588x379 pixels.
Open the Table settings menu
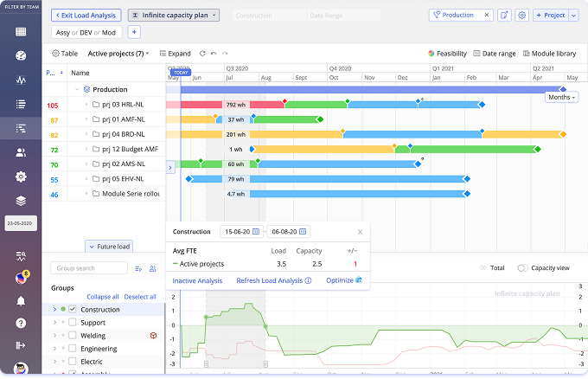(65, 54)
